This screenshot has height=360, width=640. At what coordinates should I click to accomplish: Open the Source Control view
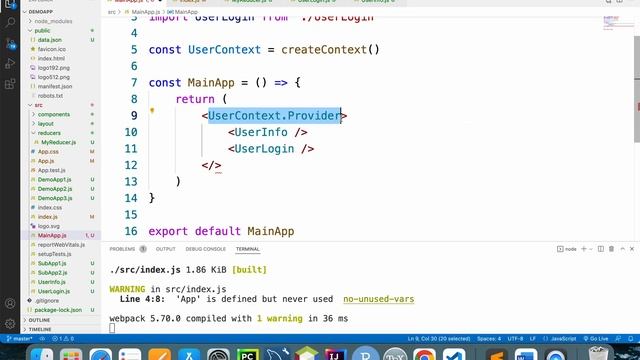10,43
